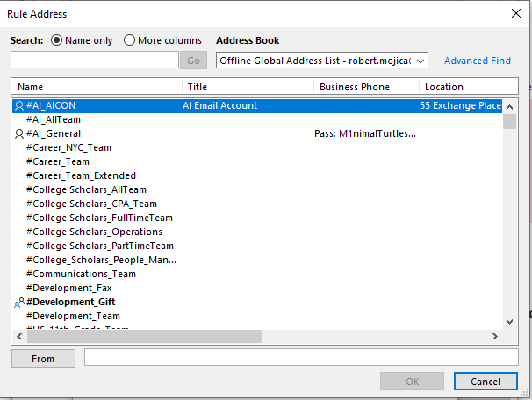This screenshot has height=400, width=532.
Task: Sort list by Title column header
Action: [x=248, y=87]
